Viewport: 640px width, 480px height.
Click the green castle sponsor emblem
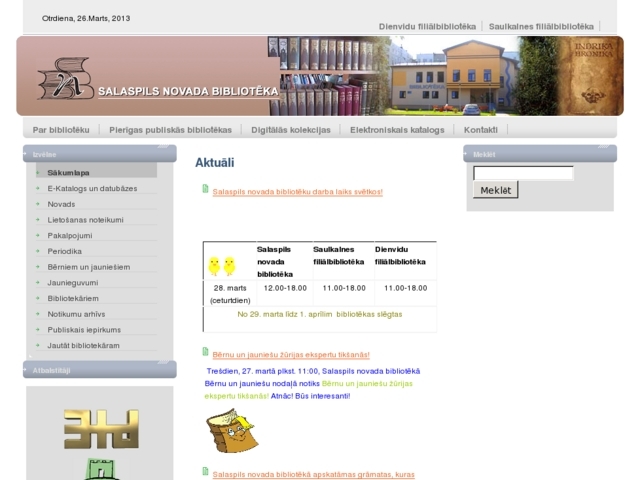tap(101, 469)
